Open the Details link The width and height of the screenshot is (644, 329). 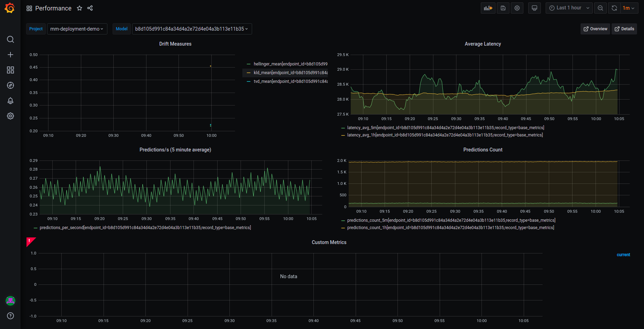click(x=624, y=29)
